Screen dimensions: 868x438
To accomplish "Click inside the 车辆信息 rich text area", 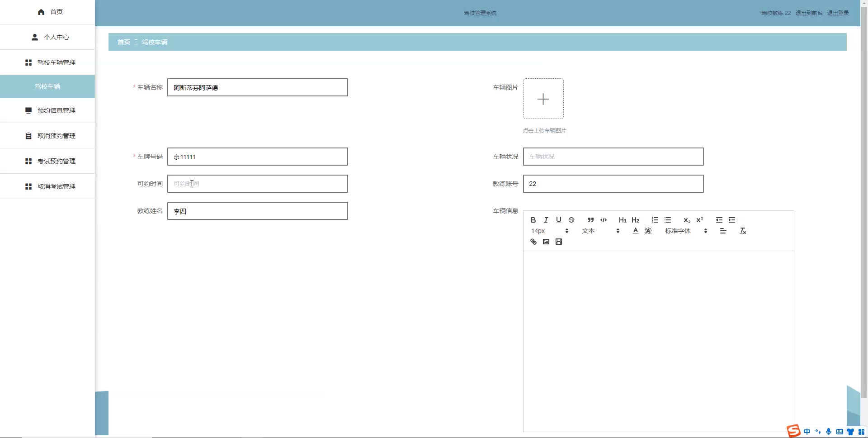I will [659, 341].
